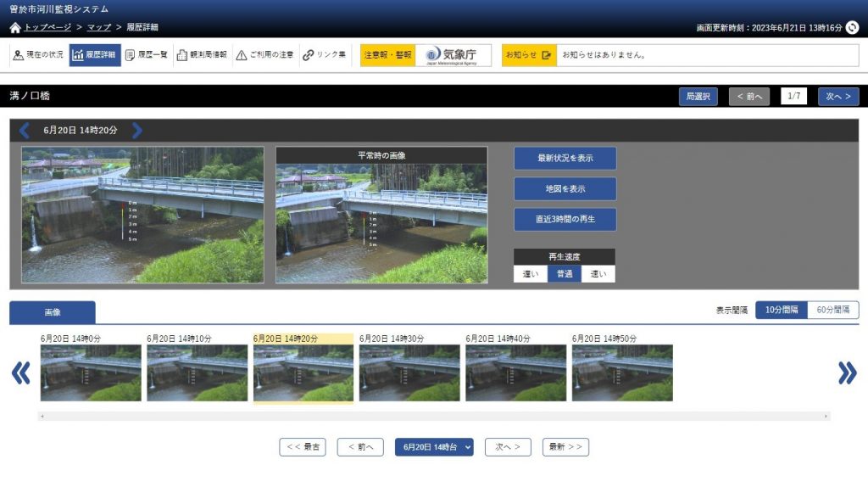Click the horizontal scrollbar under thumbnails
The image size is (868, 504).
(433, 417)
